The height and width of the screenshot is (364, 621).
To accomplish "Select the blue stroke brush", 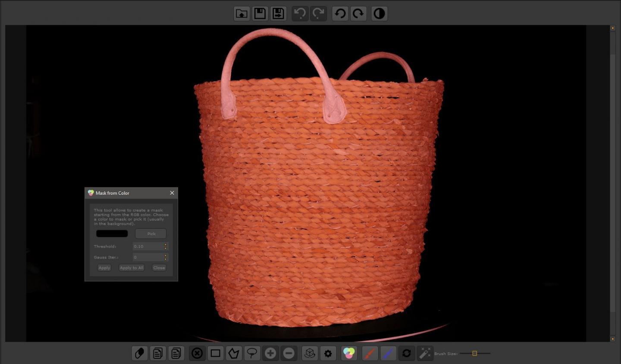I will (x=388, y=353).
